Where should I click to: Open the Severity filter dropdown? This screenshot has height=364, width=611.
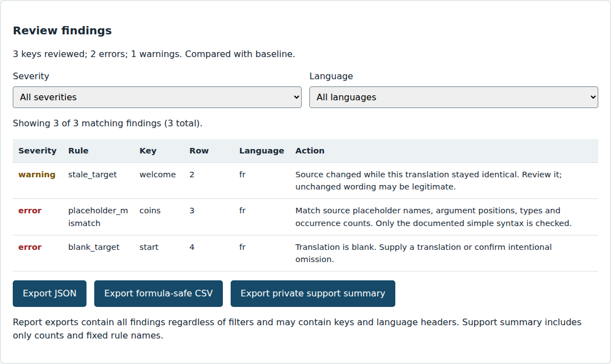click(x=157, y=98)
